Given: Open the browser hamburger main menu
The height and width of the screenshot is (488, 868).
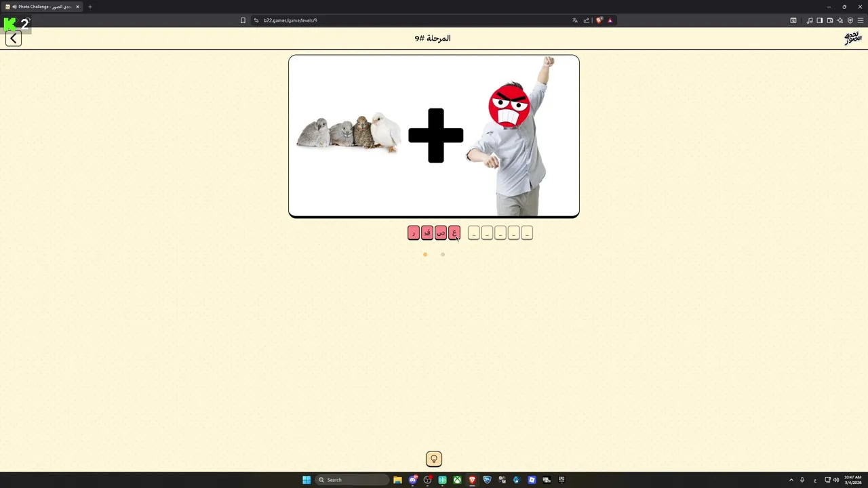Looking at the screenshot, I should point(861,20).
